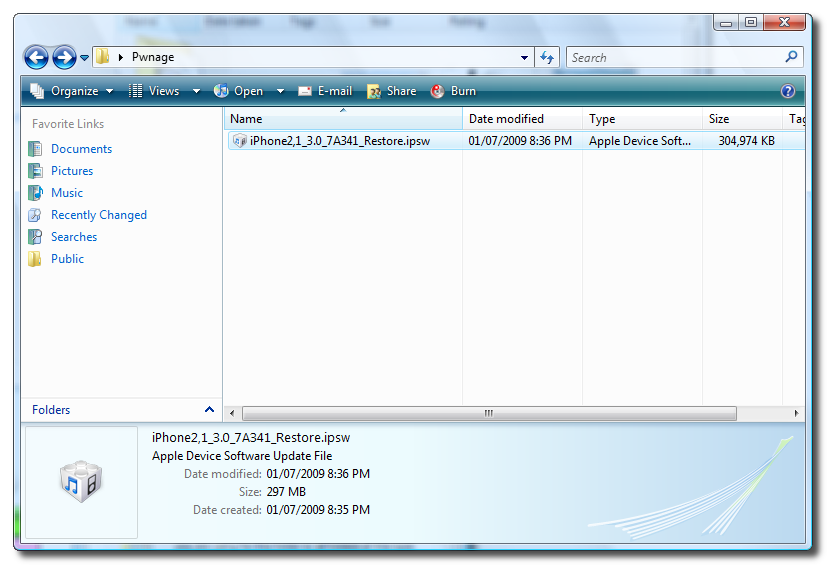Click the Folders label
The width and height of the screenshot is (827, 565).
point(51,410)
